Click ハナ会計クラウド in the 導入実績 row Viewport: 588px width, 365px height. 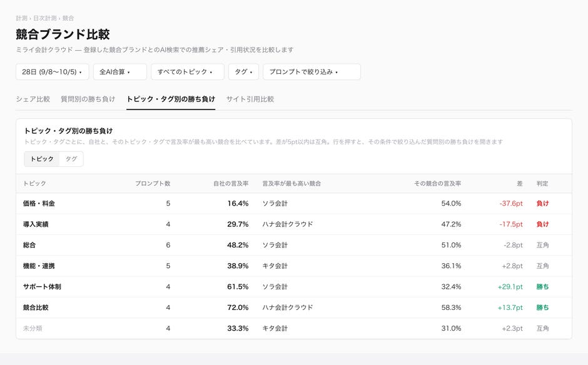click(x=288, y=224)
